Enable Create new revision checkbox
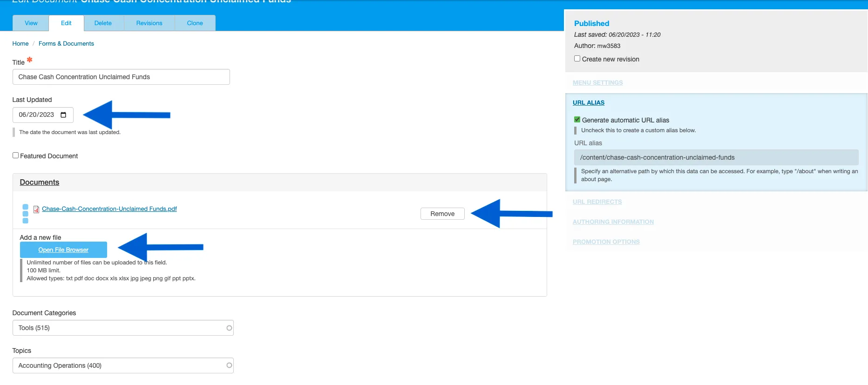The image size is (868, 385). tap(577, 59)
